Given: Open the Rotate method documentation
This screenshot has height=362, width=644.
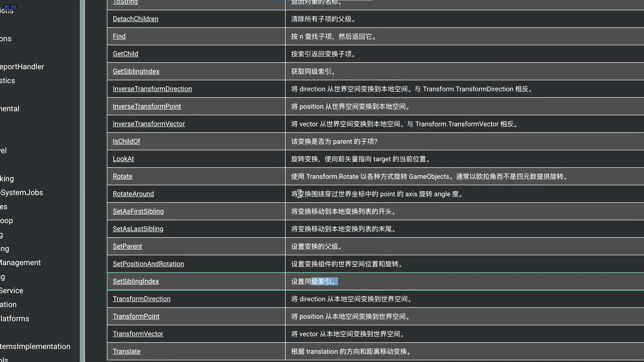Looking at the screenshot, I should (122, 176).
